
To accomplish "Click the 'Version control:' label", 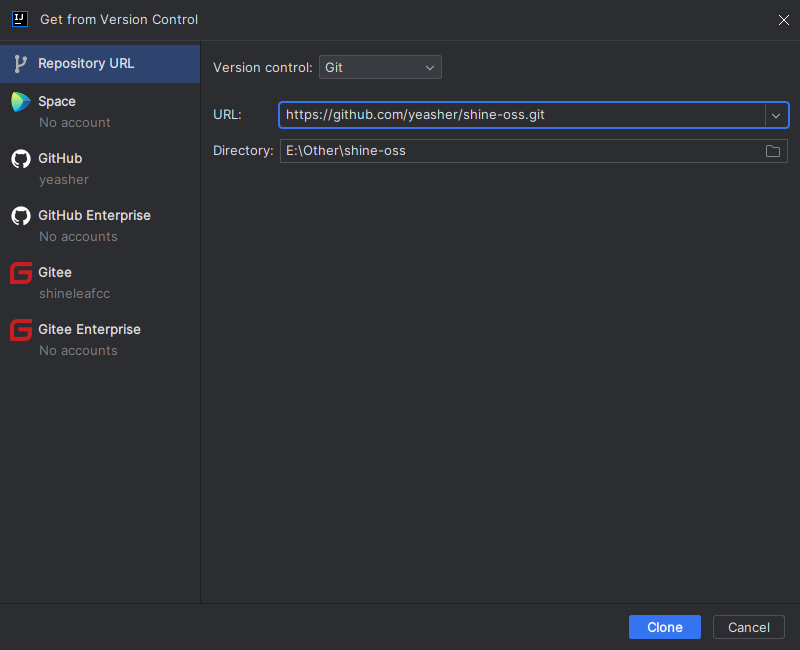I will coord(263,68).
